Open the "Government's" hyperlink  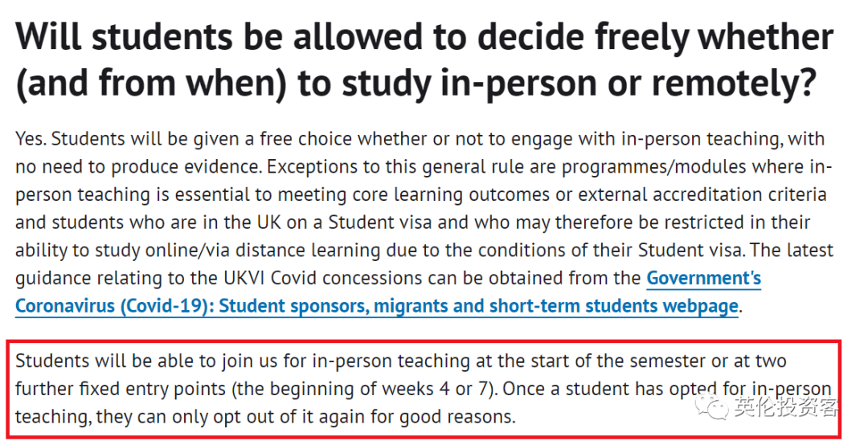click(703, 279)
